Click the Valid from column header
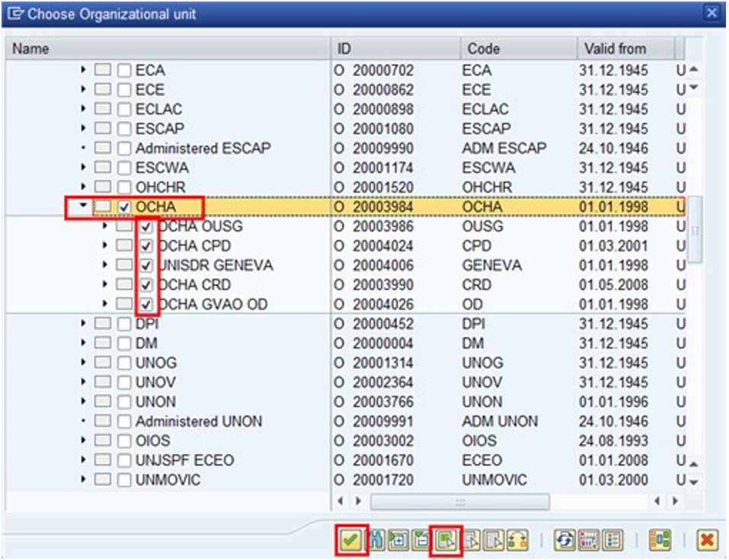This screenshot has height=560, width=729. (x=626, y=48)
